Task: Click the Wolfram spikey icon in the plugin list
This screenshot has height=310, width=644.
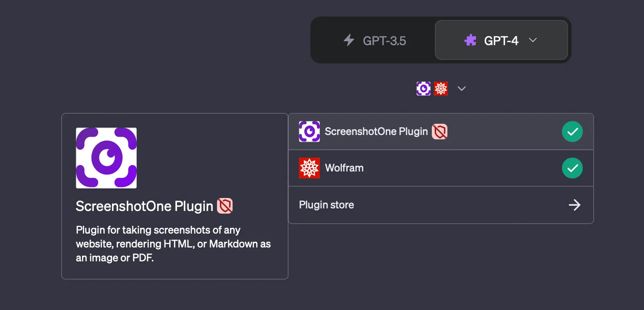Action: pos(309,168)
